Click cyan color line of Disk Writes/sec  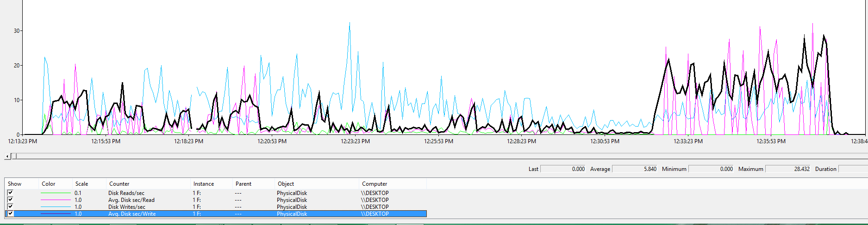pyautogui.click(x=55, y=207)
